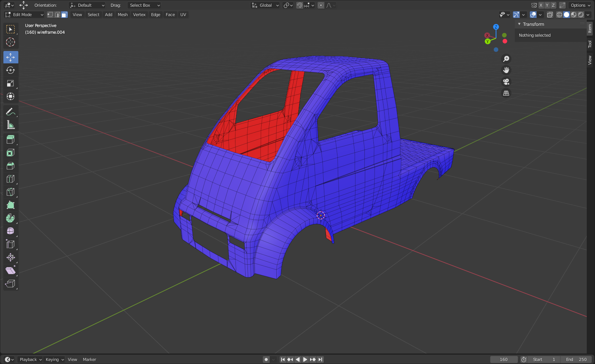Image resolution: width=595 pixels, height=364 pixels.
Task: Toggle X-ray mode
Action: click(550, 15)
